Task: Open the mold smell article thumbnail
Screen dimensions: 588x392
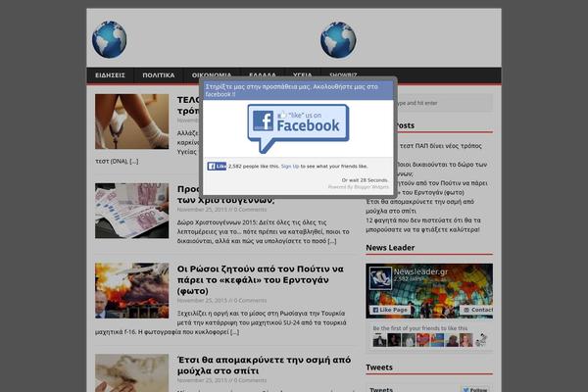Action: coord(131,372)
